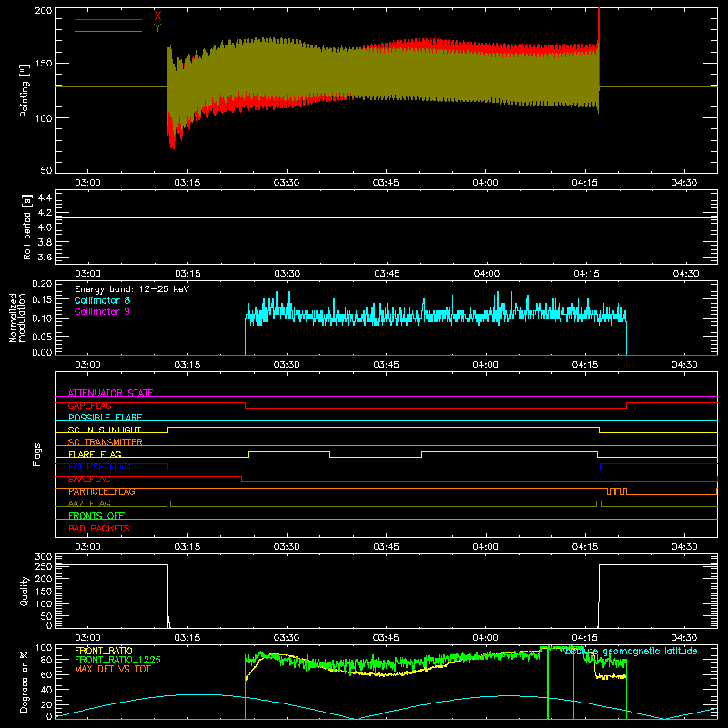
Task: Click the red X legend label
Action: [157, 15]
